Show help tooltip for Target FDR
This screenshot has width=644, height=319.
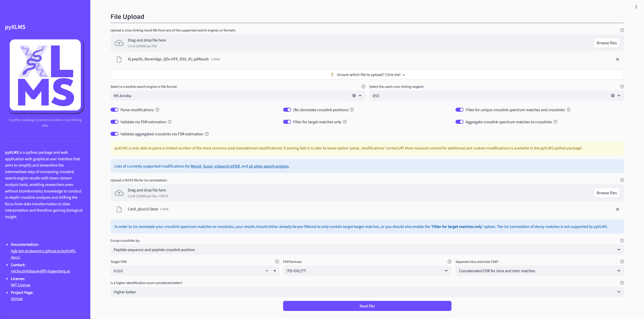click(277, 262)
